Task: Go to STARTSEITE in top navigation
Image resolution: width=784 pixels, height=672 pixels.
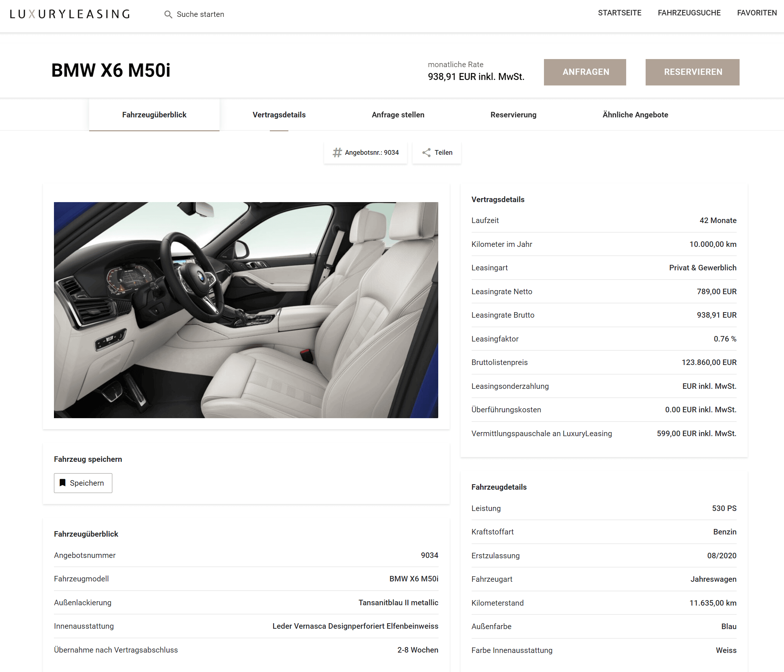Action: [x=620, y=13]
